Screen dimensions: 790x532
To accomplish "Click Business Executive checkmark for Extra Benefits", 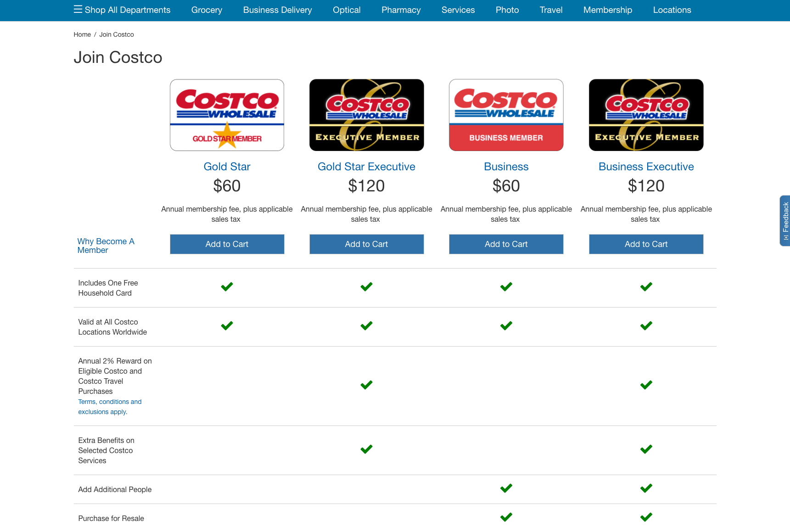I will (646, 449).
